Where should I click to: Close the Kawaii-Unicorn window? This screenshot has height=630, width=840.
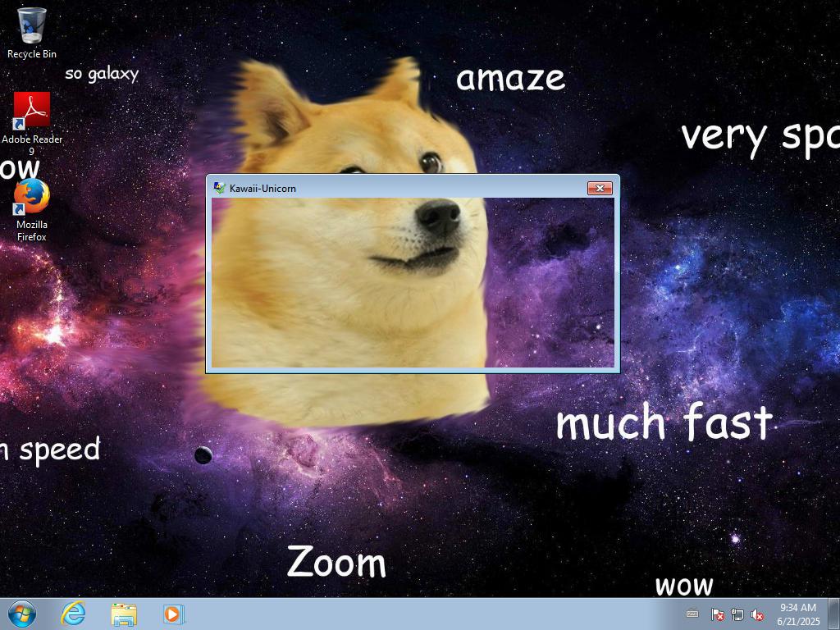pyautogui.click(x=600, y=188)
